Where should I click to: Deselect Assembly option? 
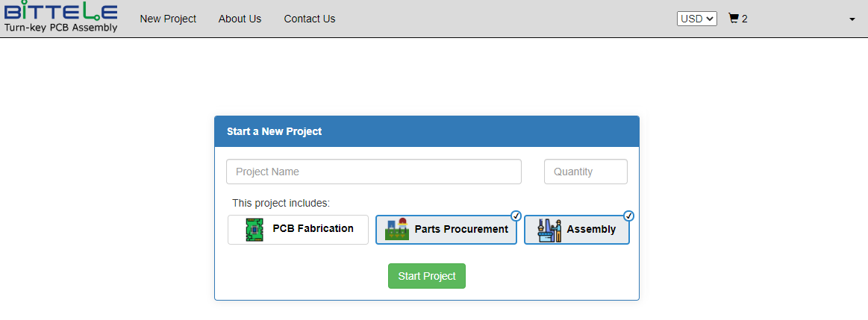[577, 229]
